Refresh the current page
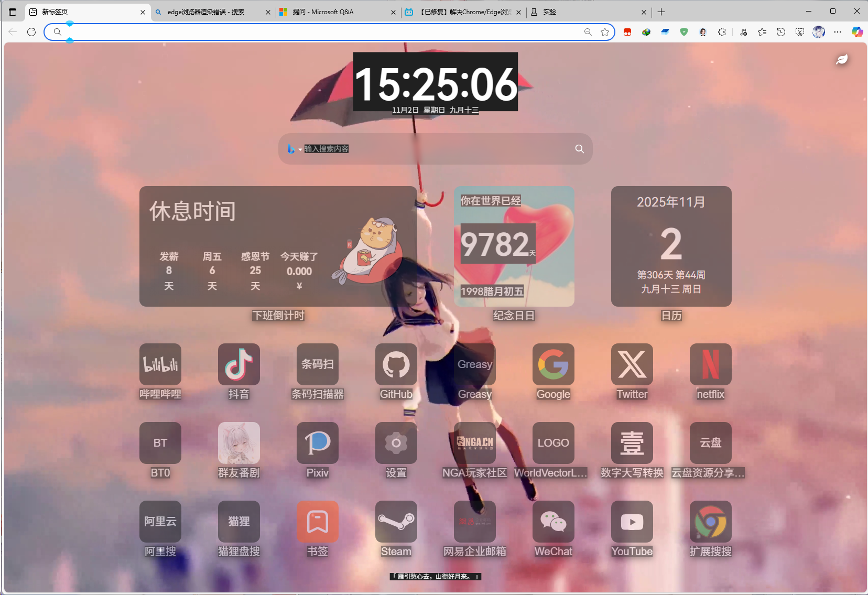The height and width of the screenshot is (595, 868). point(31,32)
